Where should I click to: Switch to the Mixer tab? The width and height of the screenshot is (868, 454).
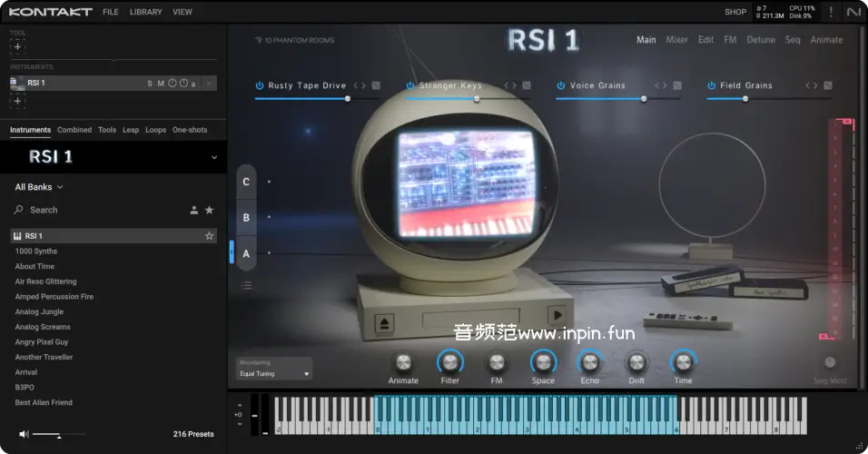point(676,40)
